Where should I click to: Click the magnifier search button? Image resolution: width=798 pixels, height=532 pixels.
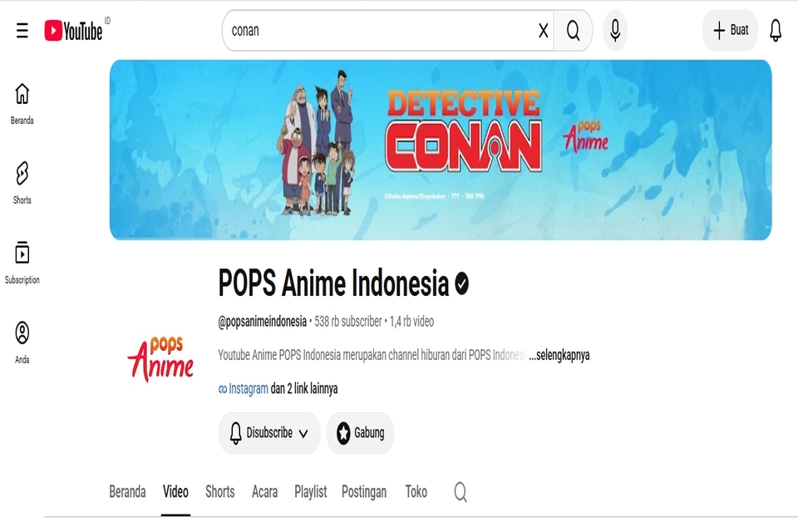click(x=573, y=31)
